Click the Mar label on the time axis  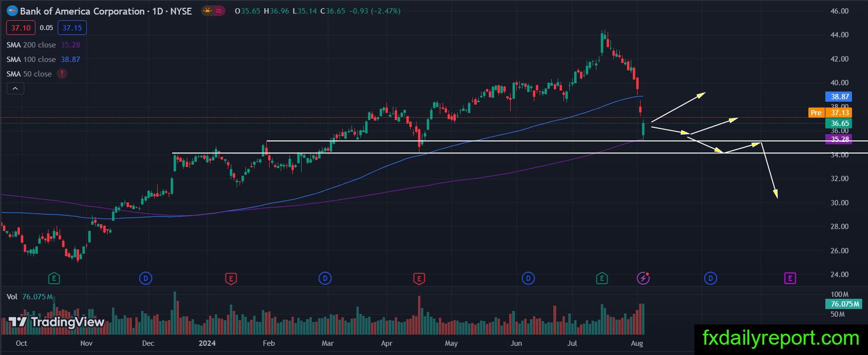[327, 343]
